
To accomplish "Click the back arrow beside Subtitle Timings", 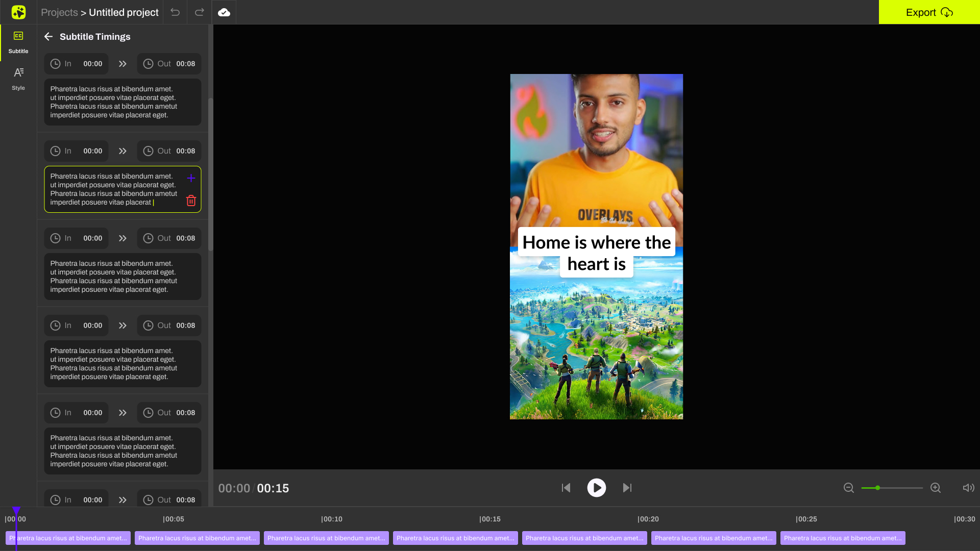I will point(48,37).
